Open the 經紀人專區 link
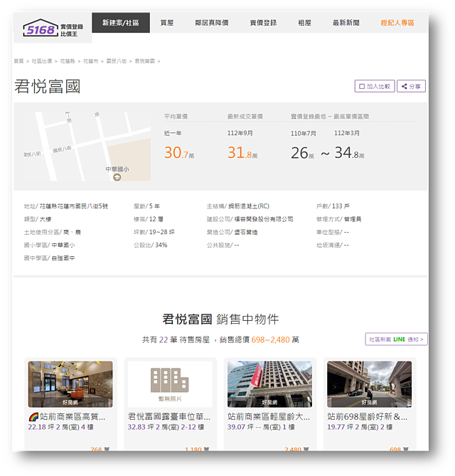 pyautogui.click(x=397, y=23)
